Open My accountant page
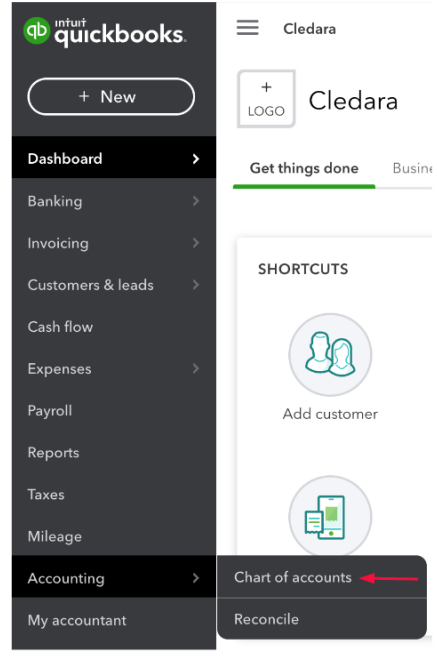437x661 pixels. point(77,621)
